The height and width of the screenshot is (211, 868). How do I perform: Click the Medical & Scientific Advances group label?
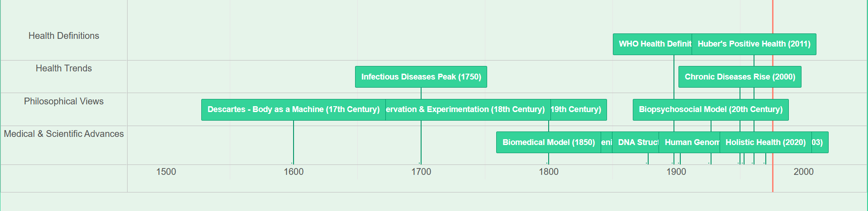tap(64, 134)
